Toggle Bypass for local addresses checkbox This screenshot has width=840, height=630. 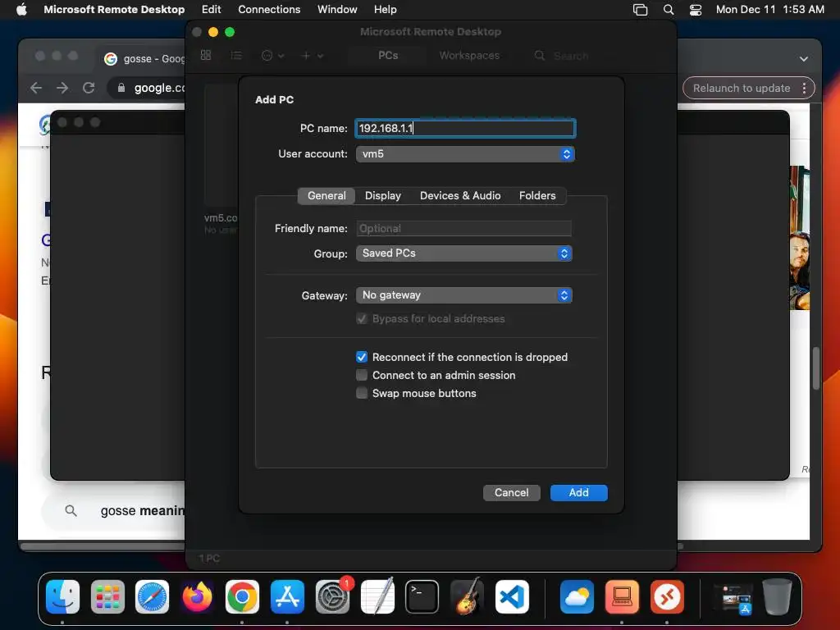click(x=362, y=319)
